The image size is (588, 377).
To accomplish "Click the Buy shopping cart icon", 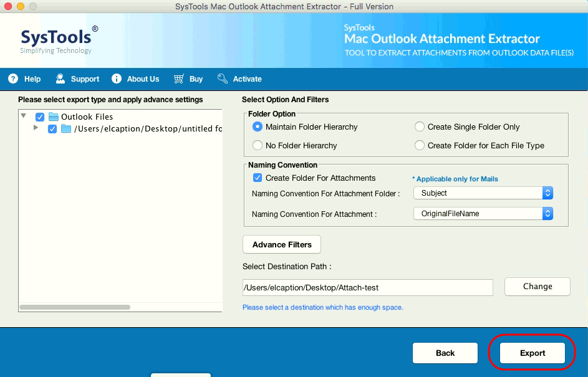I will (x=178, y=79).
